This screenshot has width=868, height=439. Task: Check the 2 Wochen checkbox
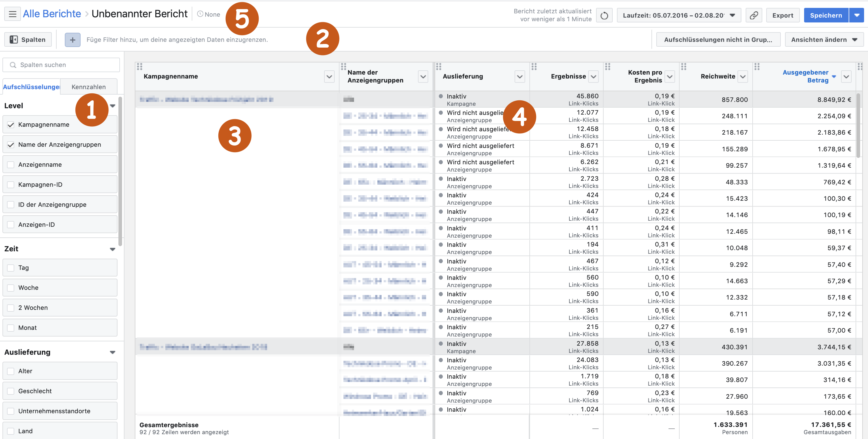(11, 308)
